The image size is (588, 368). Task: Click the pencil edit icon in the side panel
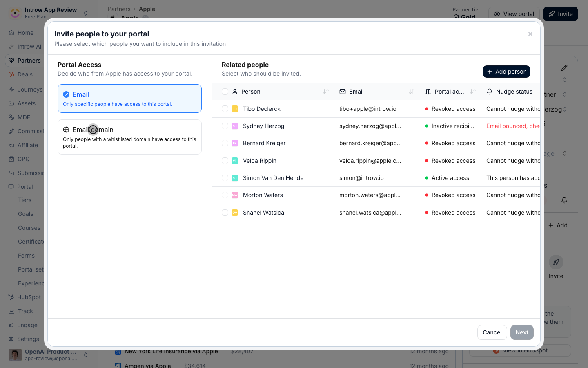(564, 68)
